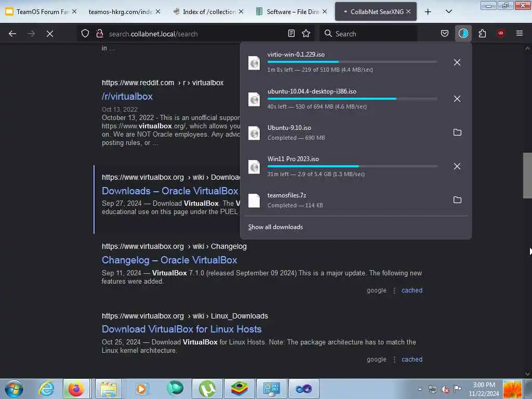Click the virtio-win-0.1.229.iso file icon
This screenshot has height=399, width=532.
[254, 63]
